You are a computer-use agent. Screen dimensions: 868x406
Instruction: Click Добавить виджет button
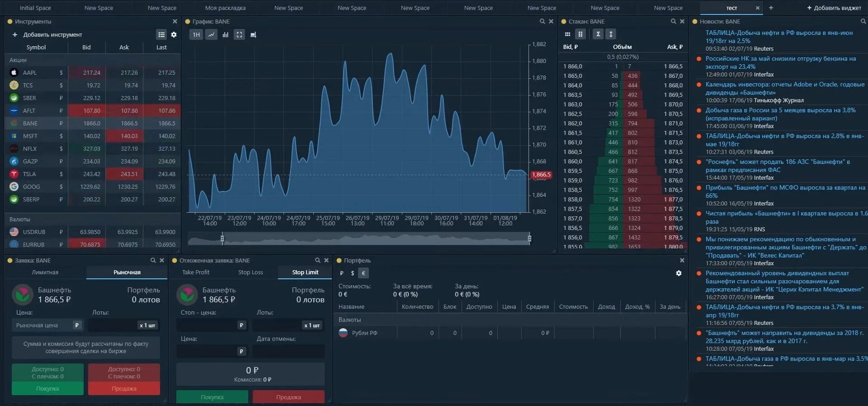834,8
